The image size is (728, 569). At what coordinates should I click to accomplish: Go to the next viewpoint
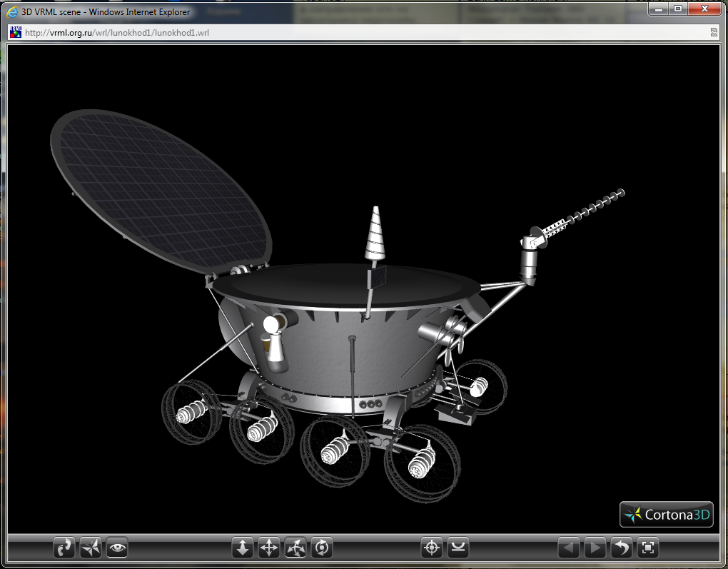(595, 548)
